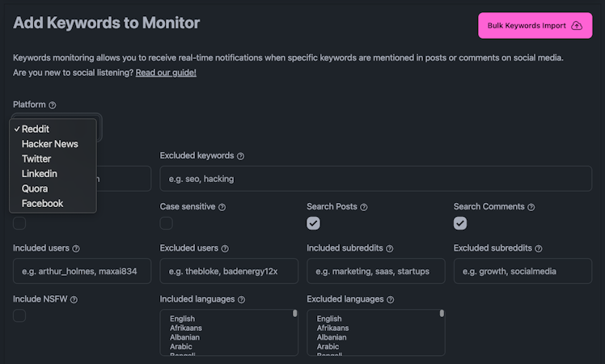This screenshot has height=364, width=605.
Task: Open the Bulk Keywords Import button
Action: [x=535, y=25]
